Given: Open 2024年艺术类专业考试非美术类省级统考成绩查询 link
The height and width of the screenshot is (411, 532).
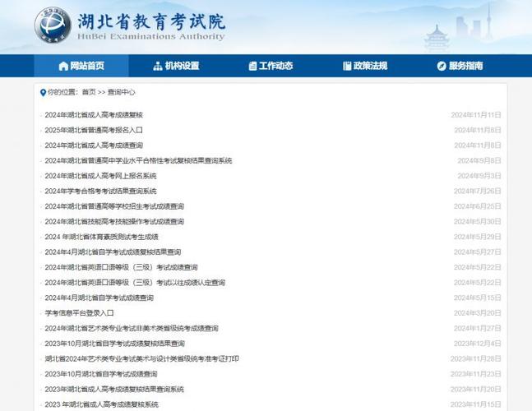Looking at the screenshot, I should click(x=132, y=329).
